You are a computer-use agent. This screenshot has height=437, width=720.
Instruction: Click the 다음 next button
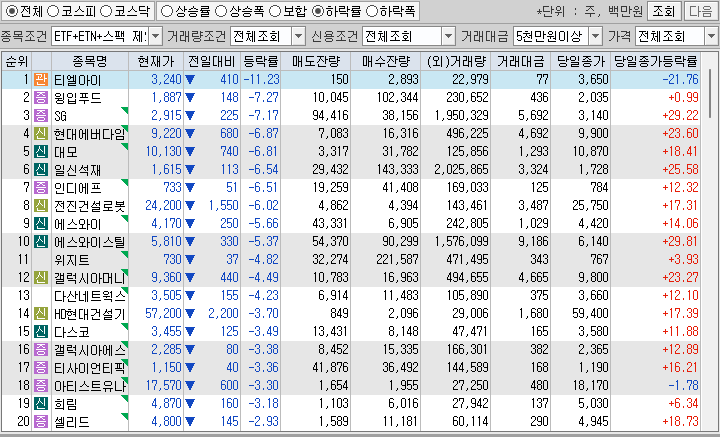point(701,11)
